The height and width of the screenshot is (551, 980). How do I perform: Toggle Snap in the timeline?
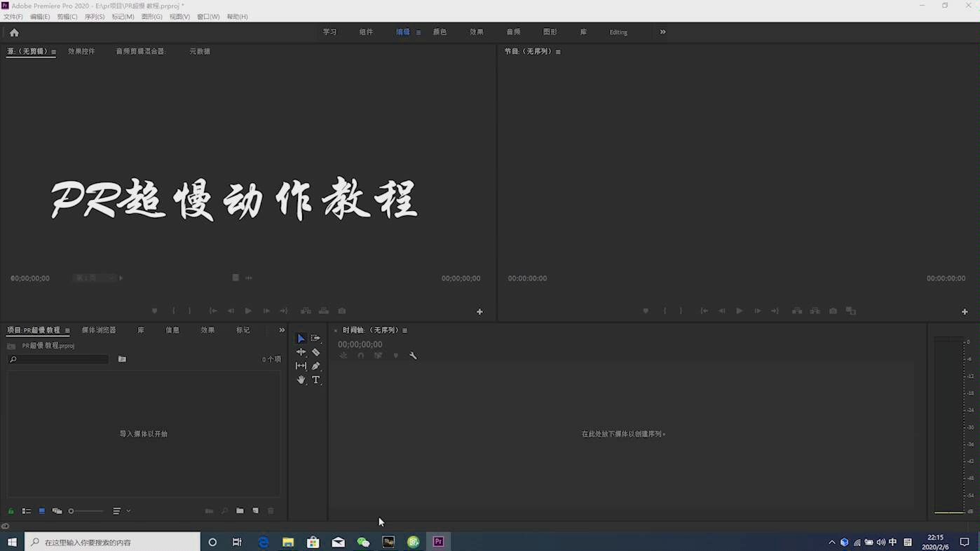coord(360,355)
